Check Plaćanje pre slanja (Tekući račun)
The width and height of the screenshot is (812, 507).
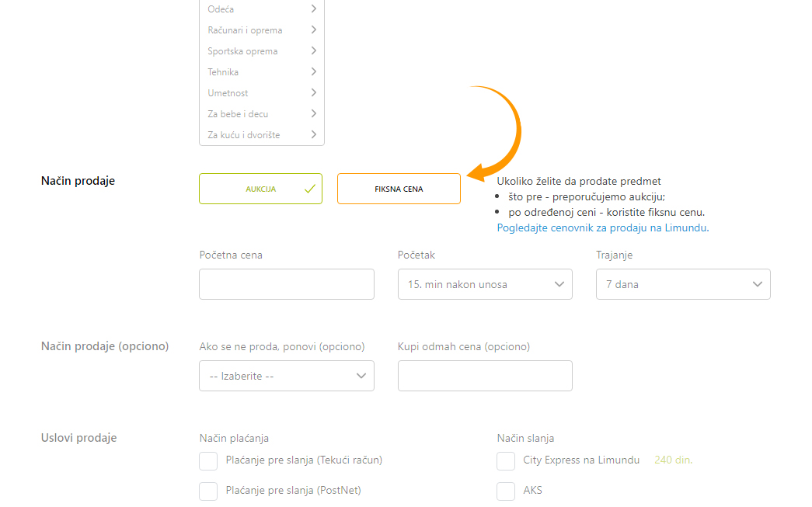click(x=208, y=460)
